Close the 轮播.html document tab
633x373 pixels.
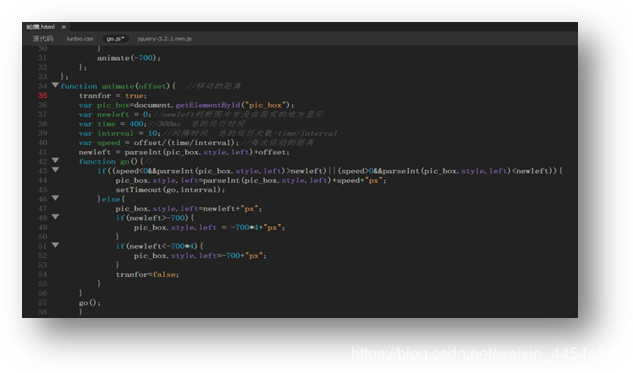click(64, 27)
